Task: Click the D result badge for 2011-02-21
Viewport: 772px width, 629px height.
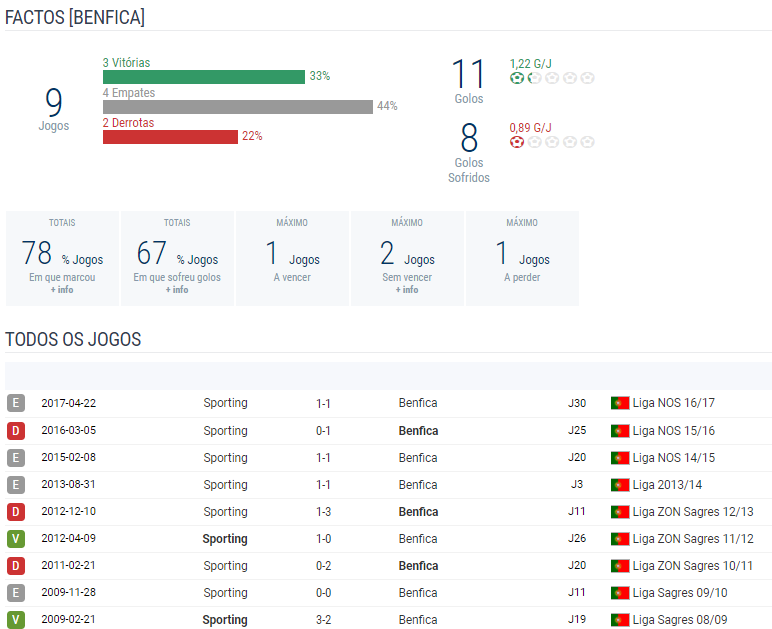Action: pos(16,566)
